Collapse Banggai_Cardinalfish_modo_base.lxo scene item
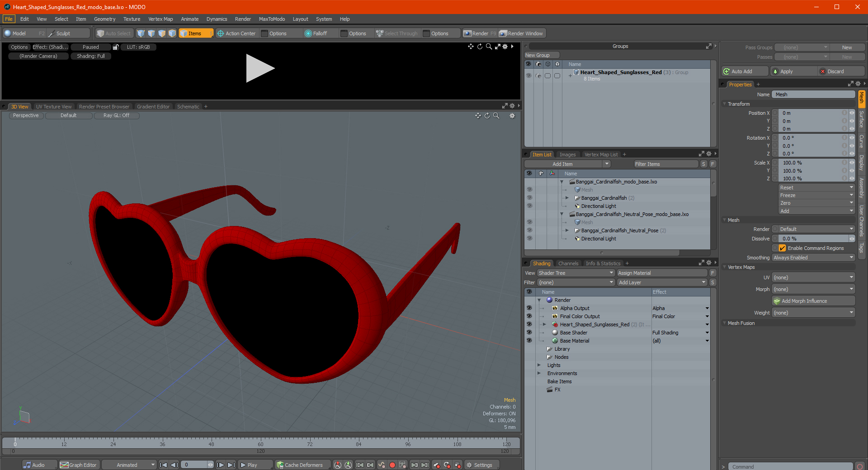The width and height of the screenshot is (868, 470). 562,182
